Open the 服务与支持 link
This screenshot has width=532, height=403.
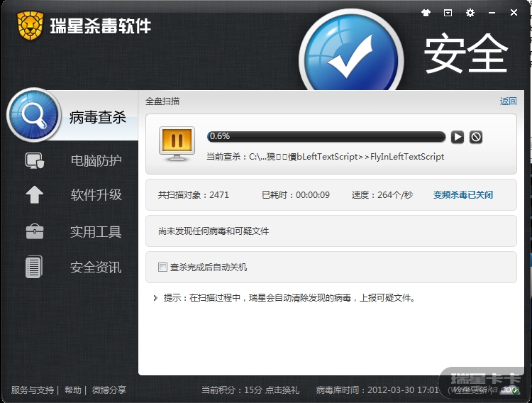tap(32, 390)
